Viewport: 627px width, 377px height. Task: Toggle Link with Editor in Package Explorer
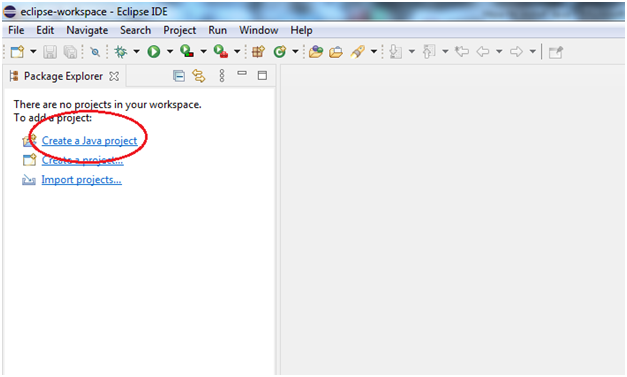coord(199,76)
